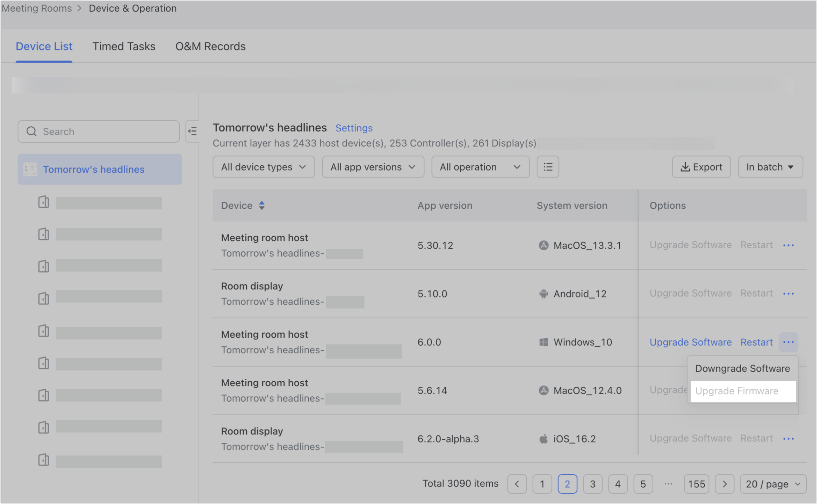Open more options for Android_12 row
Screen dimensions: 817x504
click(788, 294)
